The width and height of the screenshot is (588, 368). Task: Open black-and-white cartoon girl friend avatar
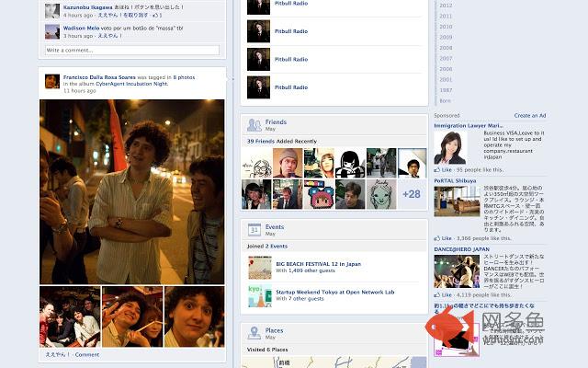350,163
